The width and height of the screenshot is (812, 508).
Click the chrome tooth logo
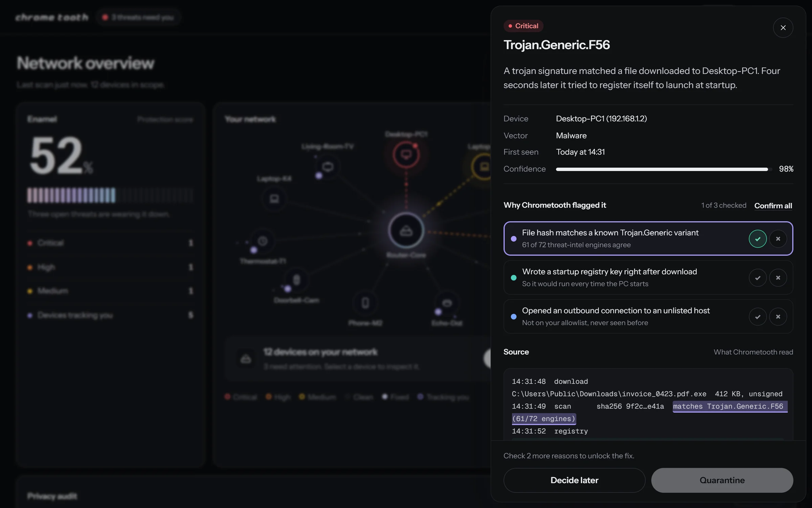tap(52, 17)
